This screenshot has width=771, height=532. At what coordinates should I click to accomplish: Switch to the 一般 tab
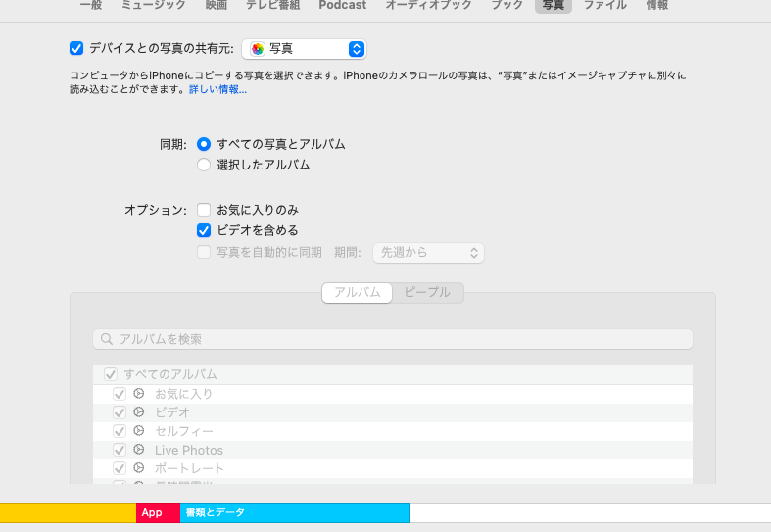click(91, 5)
